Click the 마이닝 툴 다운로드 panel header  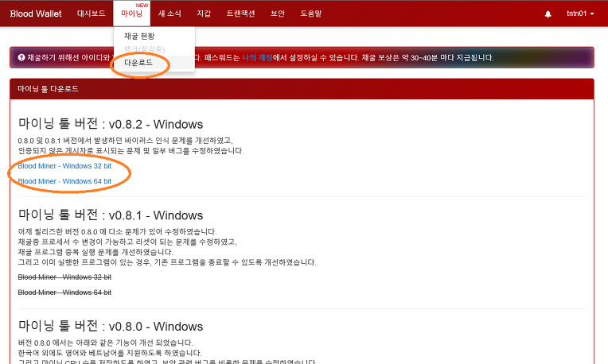48,89
